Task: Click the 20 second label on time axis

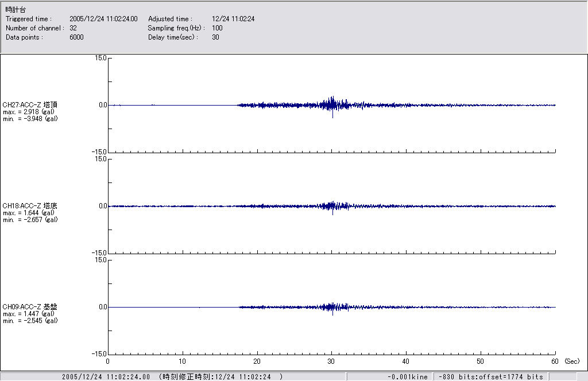Action: click(257, 361)
